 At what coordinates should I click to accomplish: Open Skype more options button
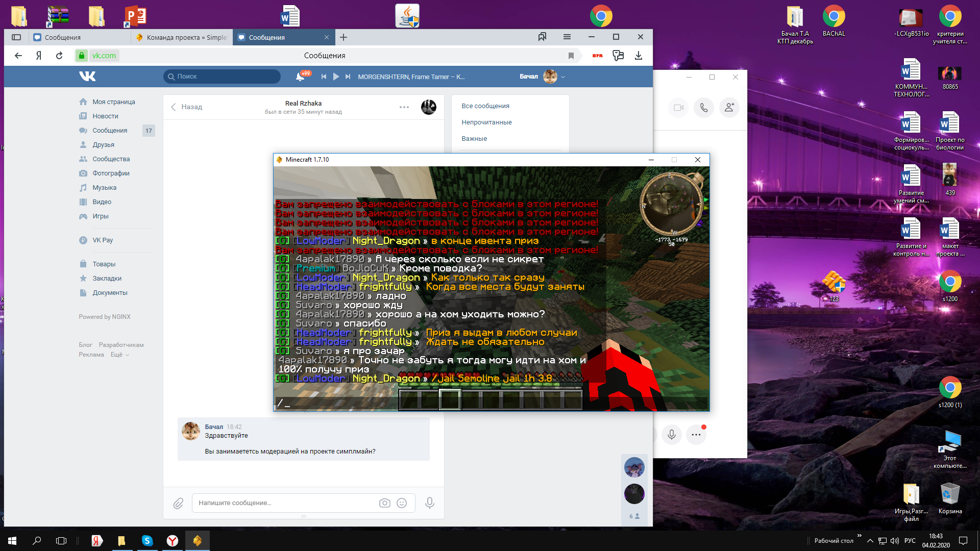[x=696, y=435]
